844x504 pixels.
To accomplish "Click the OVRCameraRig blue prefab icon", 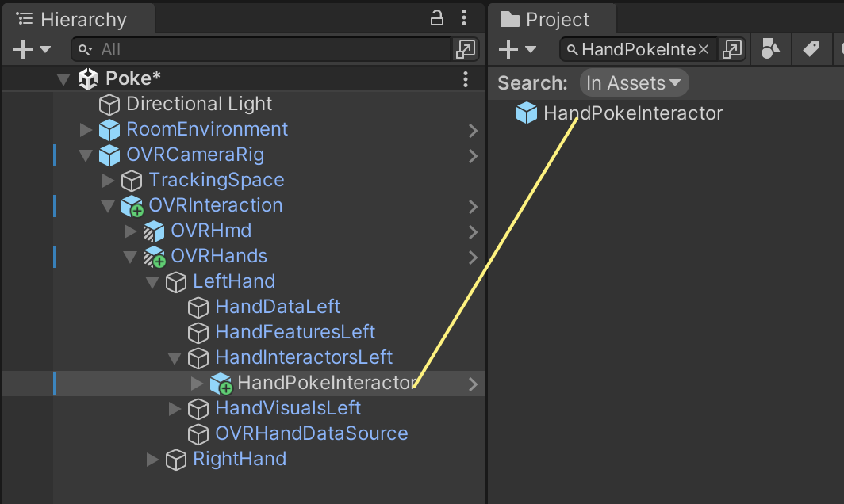I will [x=109, y=155].
